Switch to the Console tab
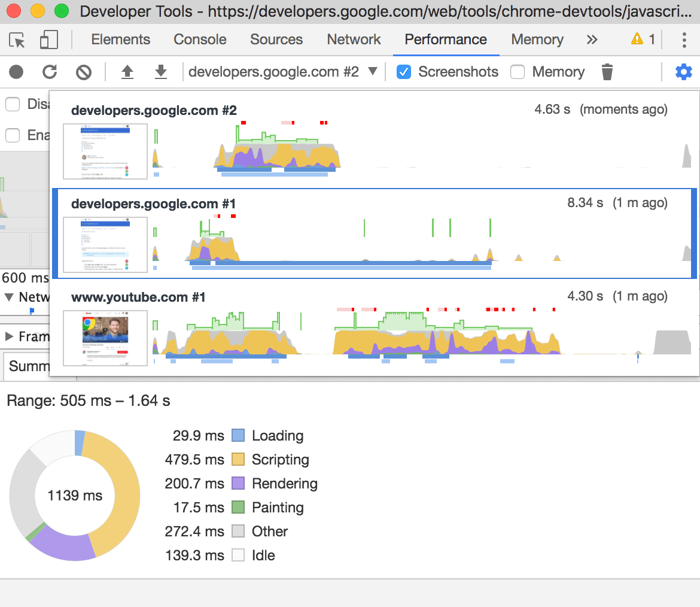 200,40
